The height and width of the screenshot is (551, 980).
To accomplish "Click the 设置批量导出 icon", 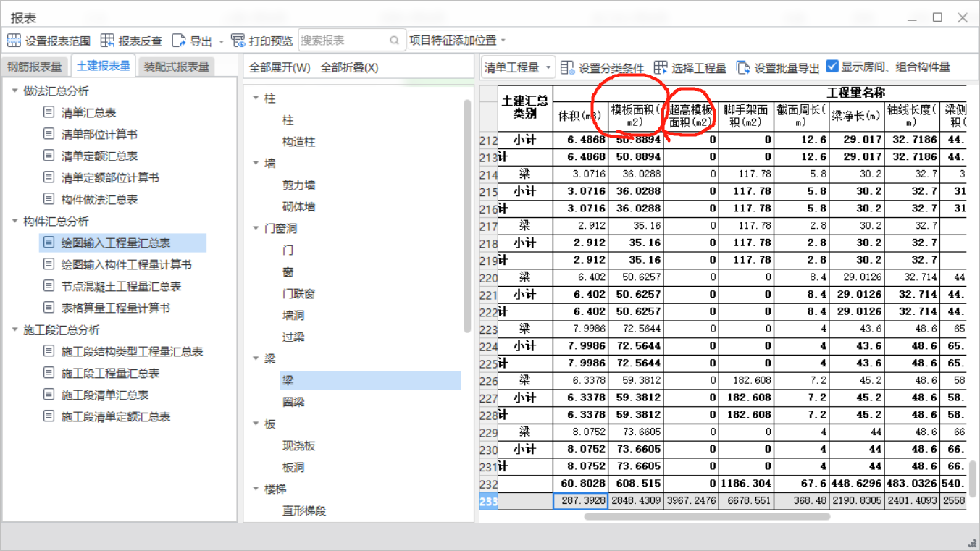I will point(743,67).
